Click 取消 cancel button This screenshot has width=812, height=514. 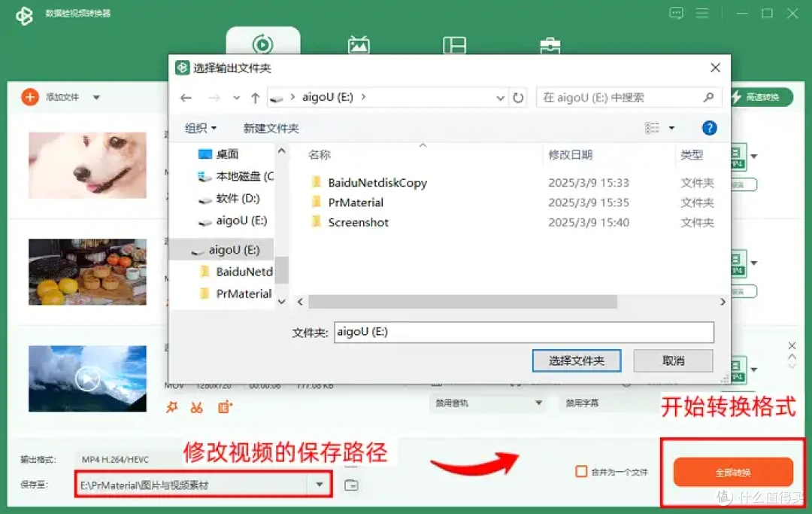pyautogui.click(x=673, y=360)
